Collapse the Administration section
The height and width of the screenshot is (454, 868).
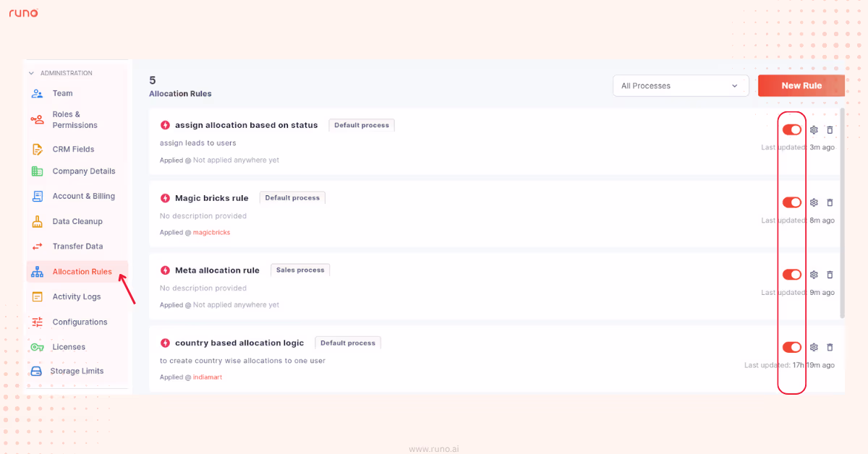coord(30,72)
